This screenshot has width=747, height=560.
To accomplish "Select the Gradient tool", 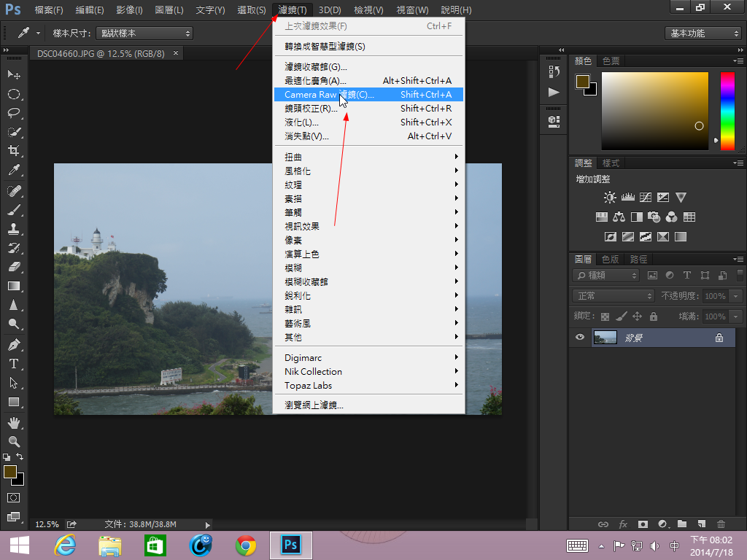I will pos(14,286).
